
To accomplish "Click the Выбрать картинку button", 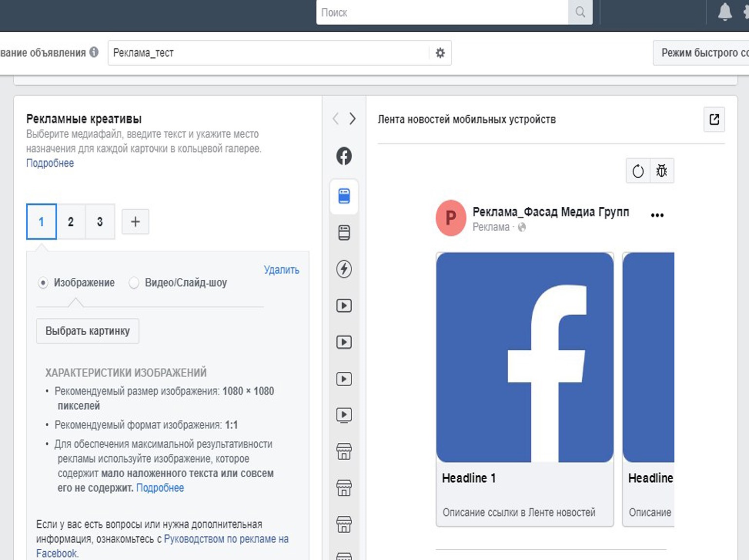I will point(88,331).
